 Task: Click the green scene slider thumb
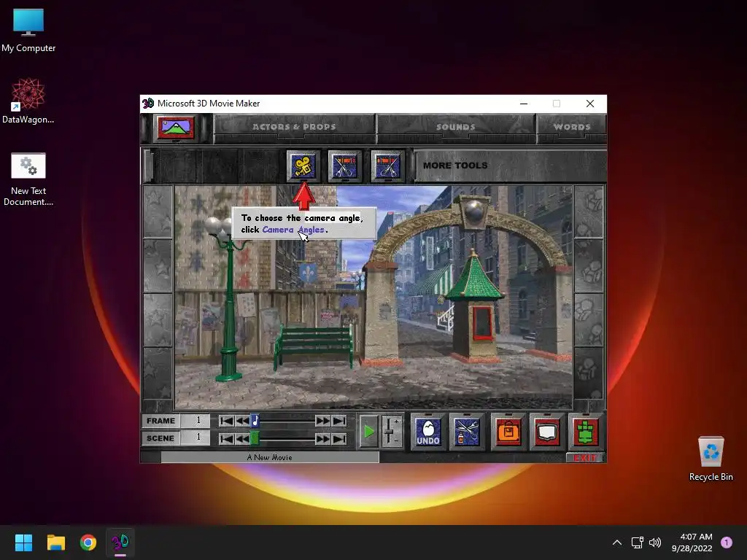[255, 438]
